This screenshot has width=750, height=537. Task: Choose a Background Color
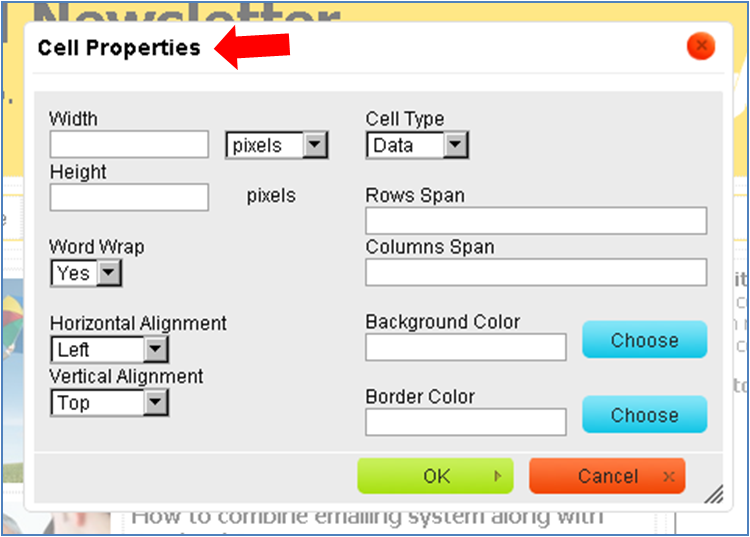(644, 340)
